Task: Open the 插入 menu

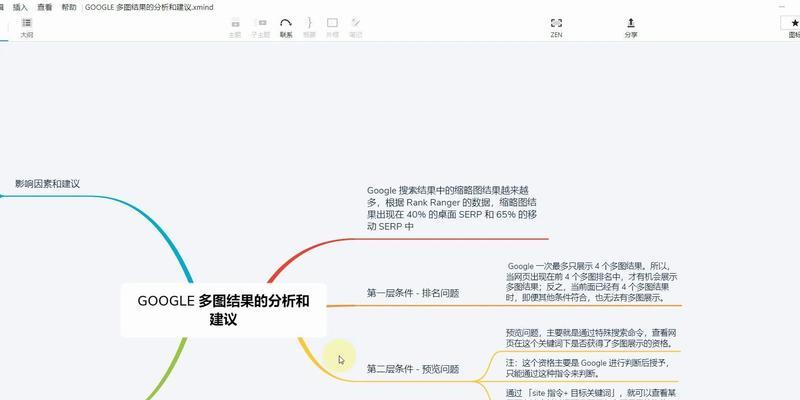Action: tap(20, 7)
